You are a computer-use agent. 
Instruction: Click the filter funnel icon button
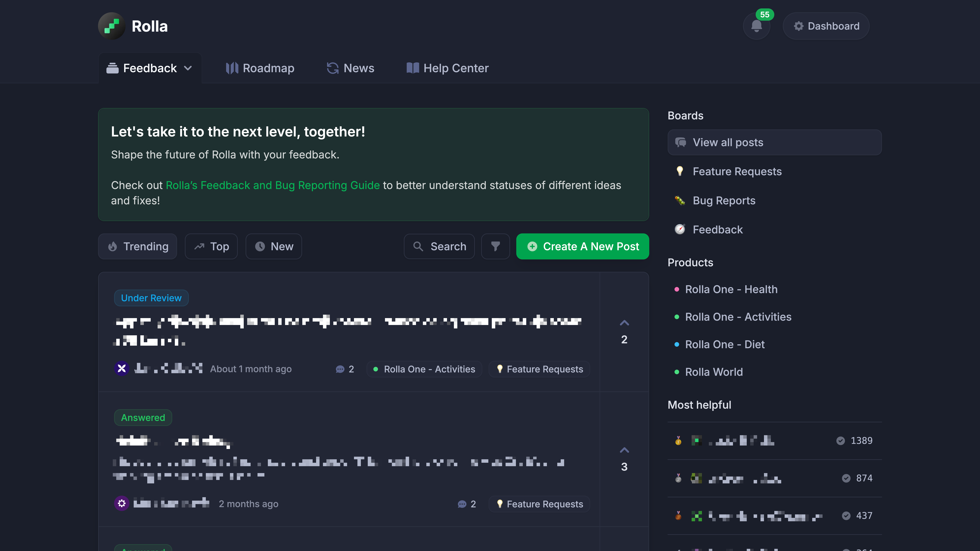coord(495,246)
